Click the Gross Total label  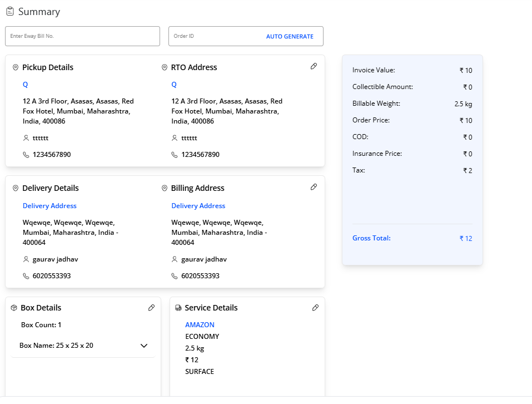[371, 238]
